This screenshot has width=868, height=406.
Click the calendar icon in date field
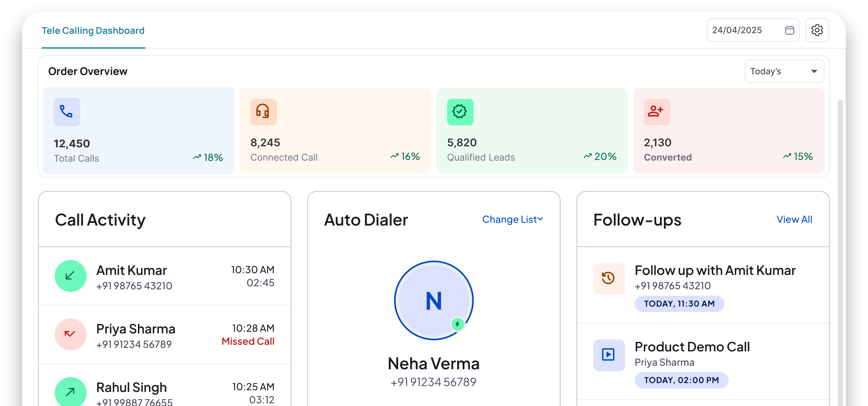point(789,30)
